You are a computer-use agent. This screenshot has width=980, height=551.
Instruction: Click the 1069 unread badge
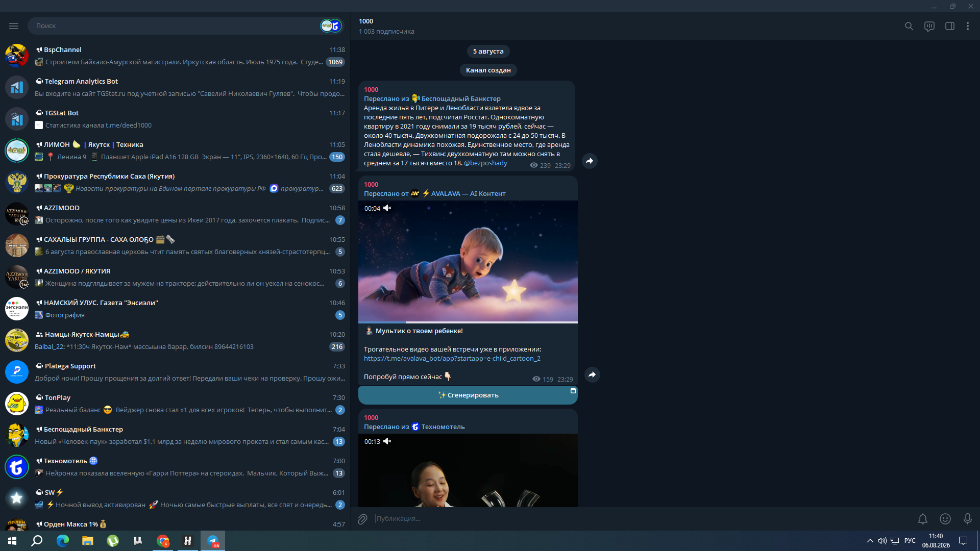tap(335, 62)
